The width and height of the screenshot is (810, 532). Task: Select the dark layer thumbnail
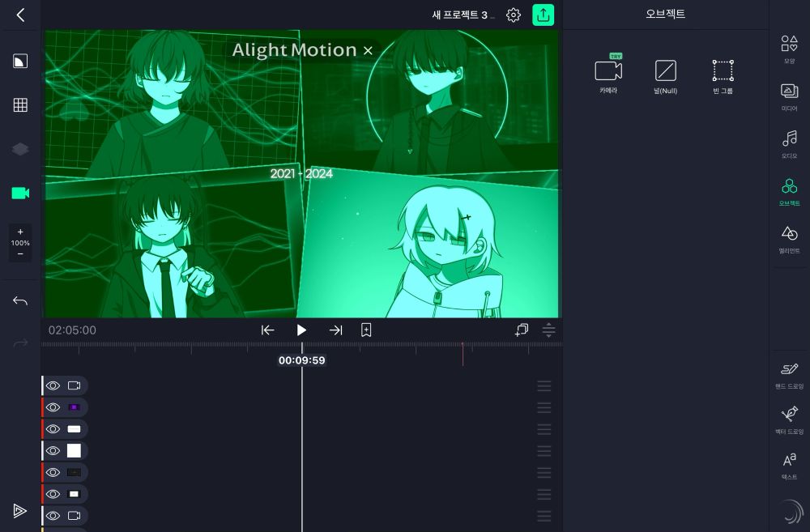coord(74,473)
